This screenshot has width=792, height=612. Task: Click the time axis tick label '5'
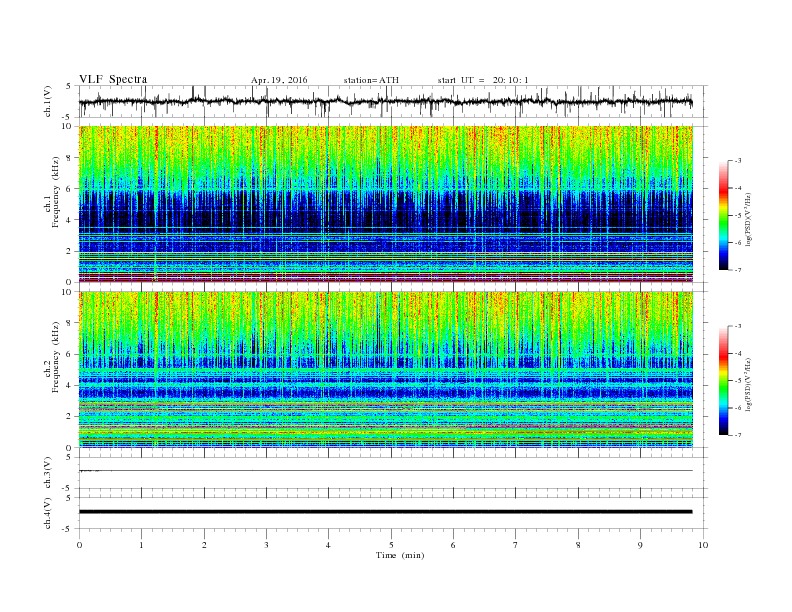391,545
